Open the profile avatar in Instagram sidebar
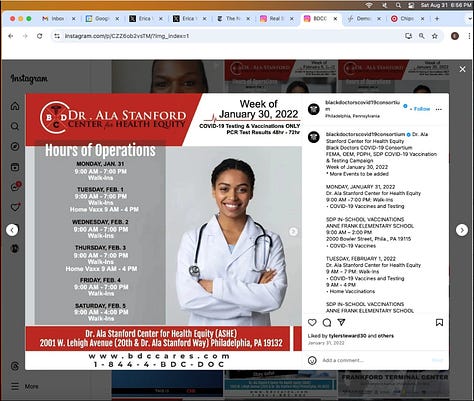Screen dimensions: 474x401 tap(15, 248)
